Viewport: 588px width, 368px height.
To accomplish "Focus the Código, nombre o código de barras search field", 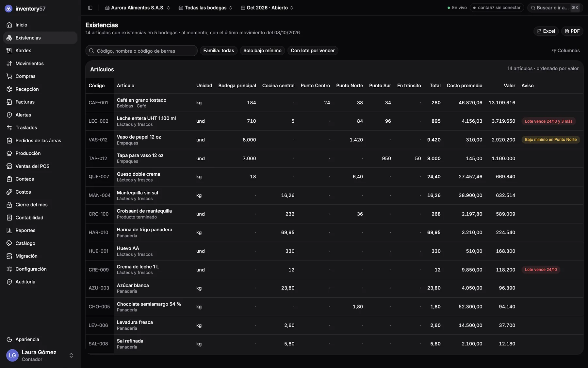I will [141, 51].
